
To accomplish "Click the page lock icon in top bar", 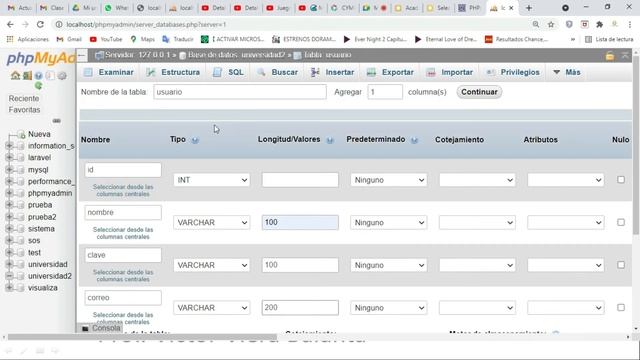I will click(x=610, y=56).
